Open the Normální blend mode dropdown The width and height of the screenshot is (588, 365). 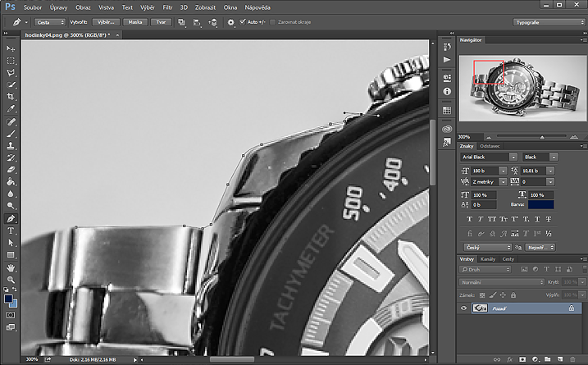coord(502,282)
